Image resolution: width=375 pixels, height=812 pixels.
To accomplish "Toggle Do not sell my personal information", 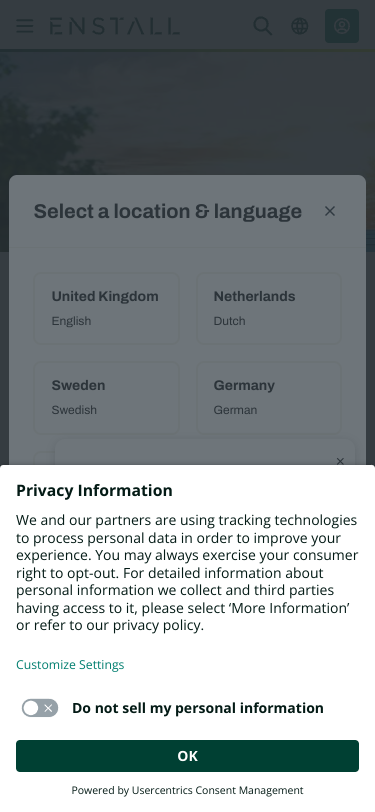I will [40, 708].
